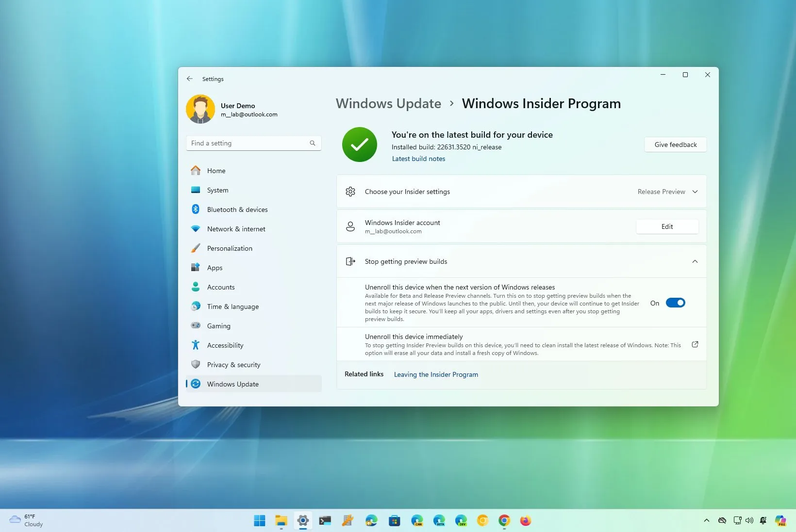
Task: Toggle unenroll when next Windows version releases
Action: (x=675, y=303)
